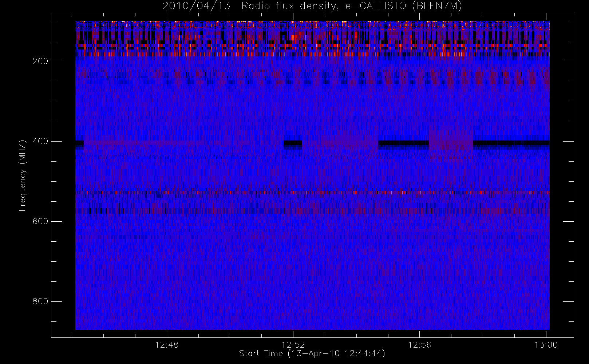The height and width of the screenshot is (364, 589).
Task: Click the 800 frequency tick label
Action: (40, 301)
